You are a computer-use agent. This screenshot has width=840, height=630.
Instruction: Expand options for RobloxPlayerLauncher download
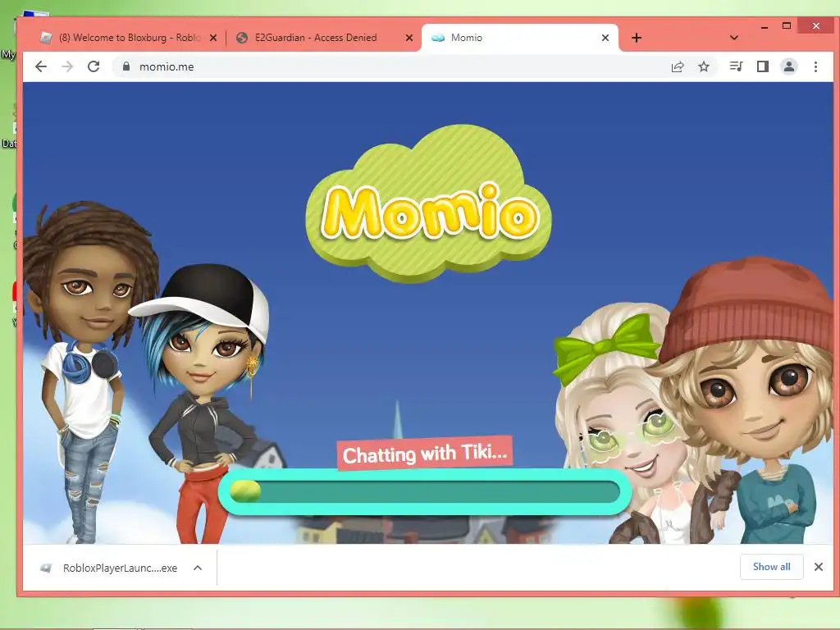(198, 568)
